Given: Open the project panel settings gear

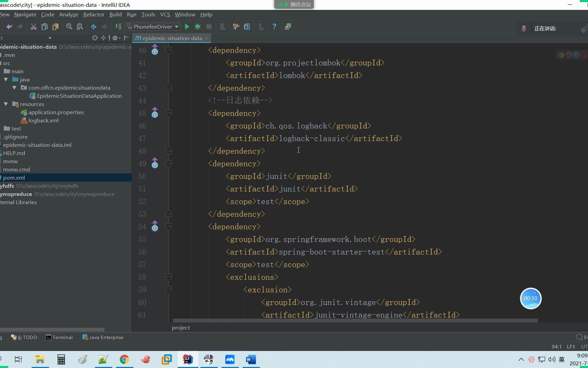Looking at the screenshot, I should pyautogui.click(x=115, y=38).
